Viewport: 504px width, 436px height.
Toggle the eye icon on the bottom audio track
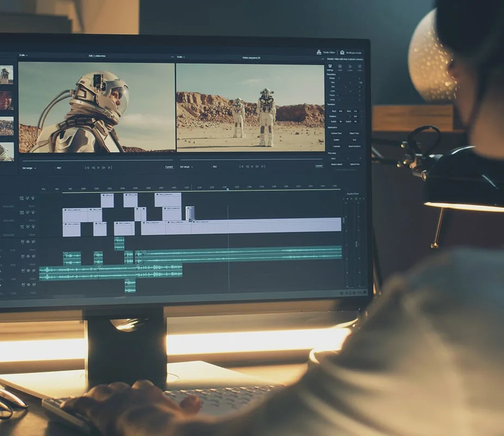(x=28, y=284)
